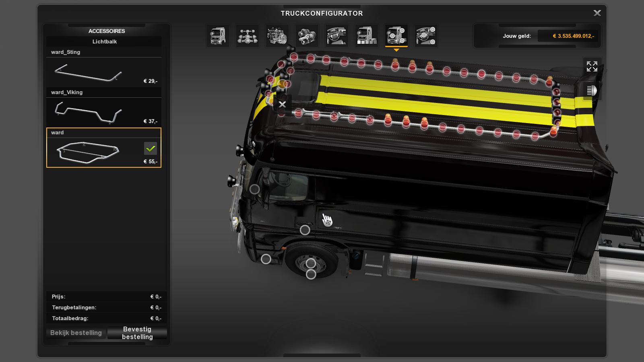The image size is (644, 362).
Task: Open the cabin selection category
Action: click(x=218, y=36)
